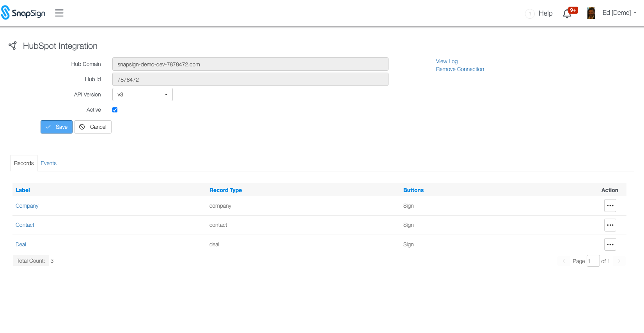
Task: Click the HubSpot Integration share icon
Action: point(12,46)
